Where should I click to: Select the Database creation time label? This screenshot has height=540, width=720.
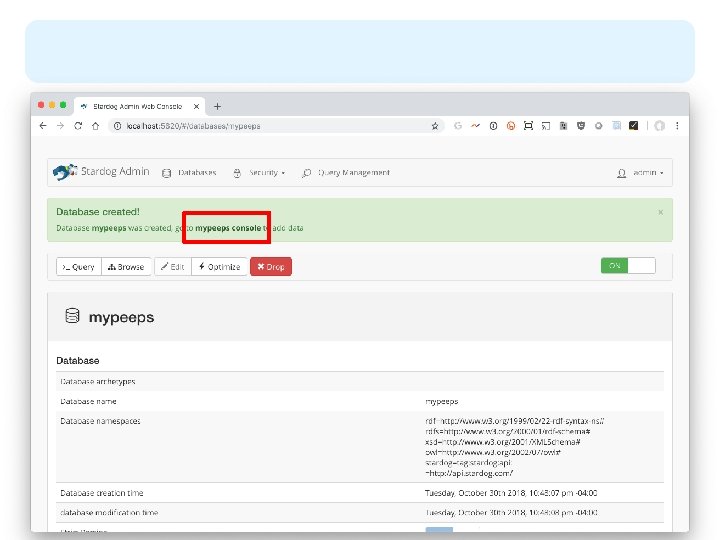click(x=101, y=493)
